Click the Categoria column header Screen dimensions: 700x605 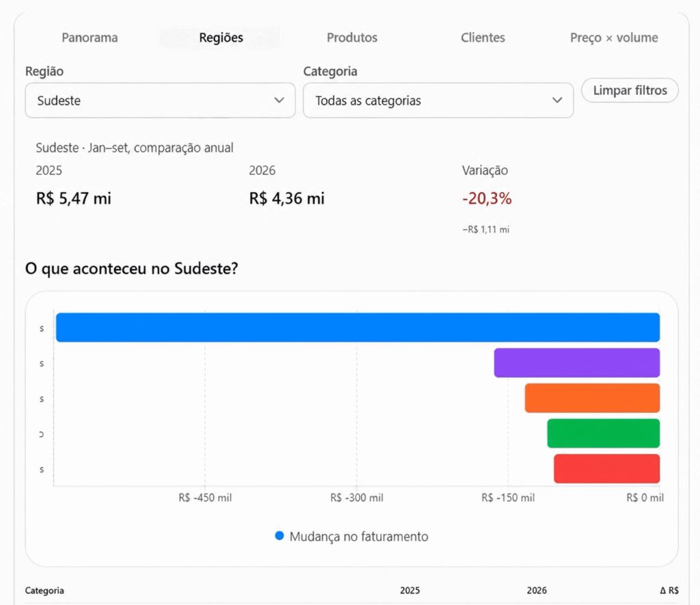[x=44, y=590]
